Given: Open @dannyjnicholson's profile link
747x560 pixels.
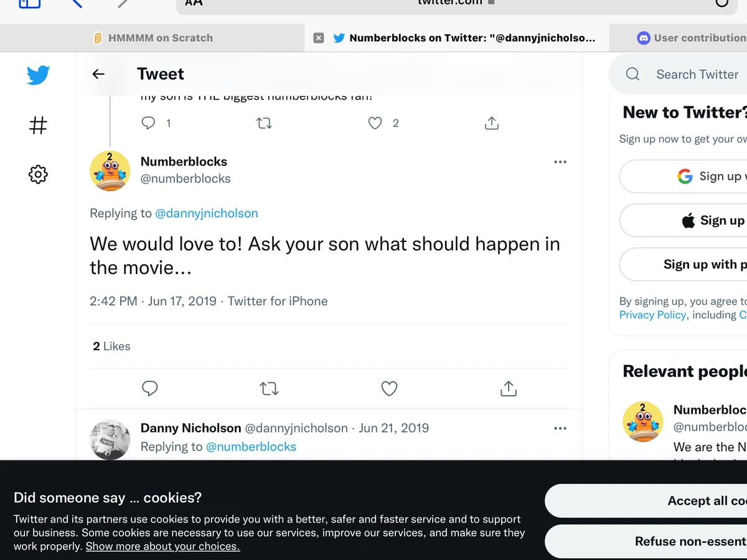Looking at the screenshot, I should tap(207, 213).
